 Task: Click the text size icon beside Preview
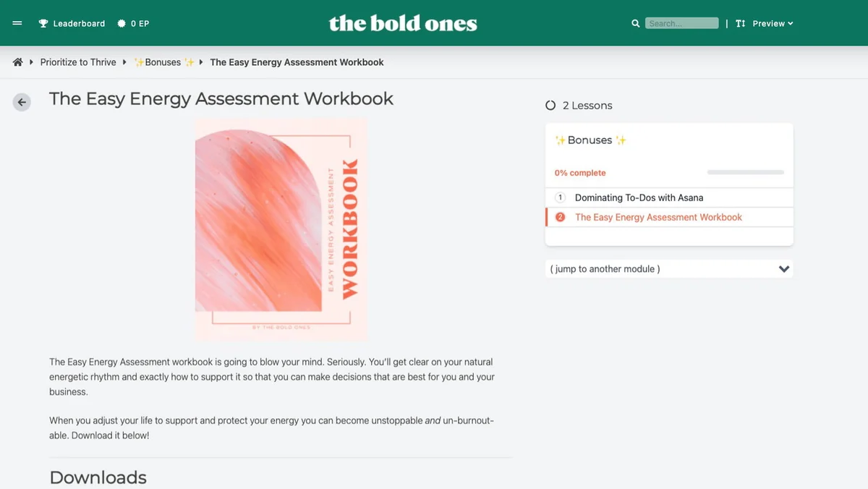pyautogui.click(x=740, y=23)
